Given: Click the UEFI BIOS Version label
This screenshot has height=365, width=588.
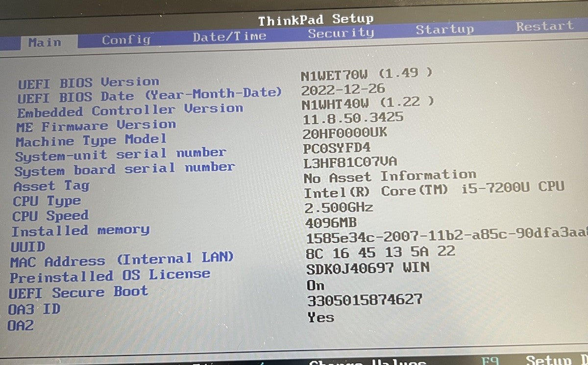Looking at the screenshot, I should coord(88,83).
